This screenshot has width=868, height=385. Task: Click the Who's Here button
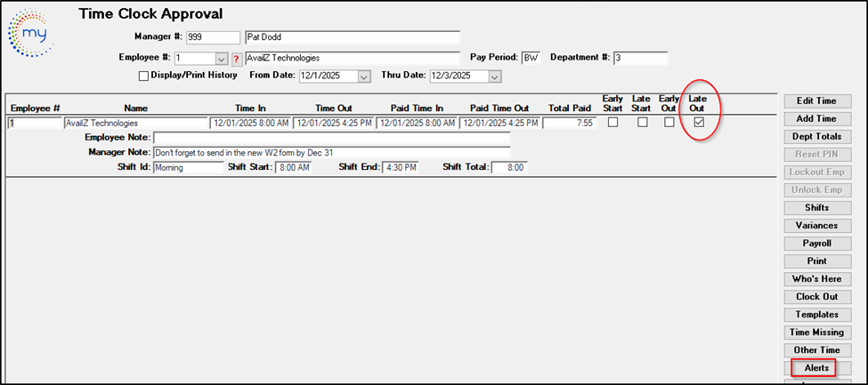[816, 279]
